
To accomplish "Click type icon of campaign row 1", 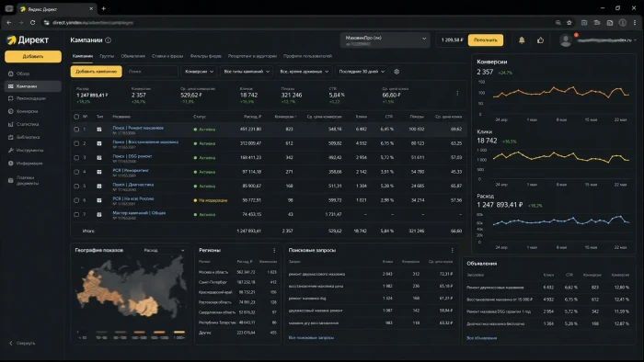I will 99,130.
